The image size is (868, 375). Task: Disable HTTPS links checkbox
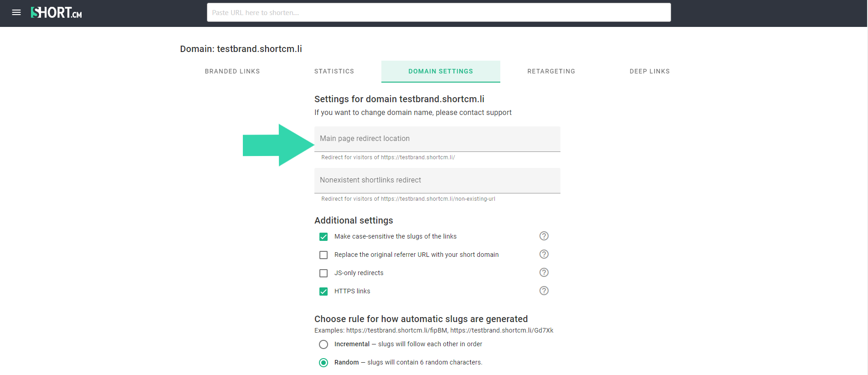(x=324, y=292)
